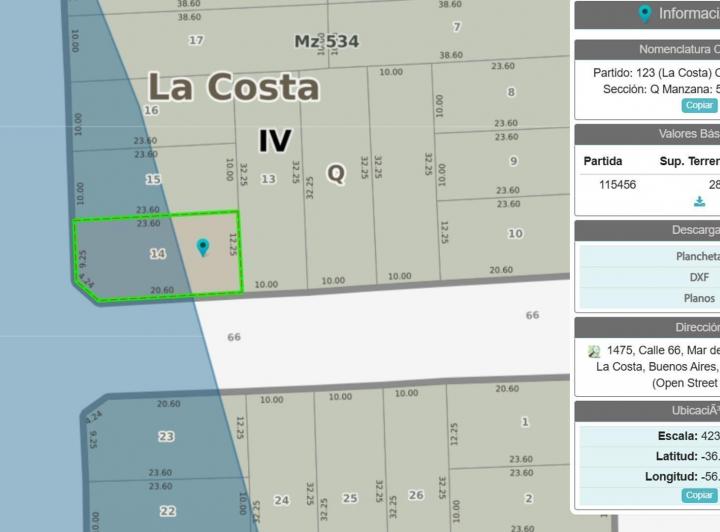Click the map icon beside address 1475

coord(594,352)
